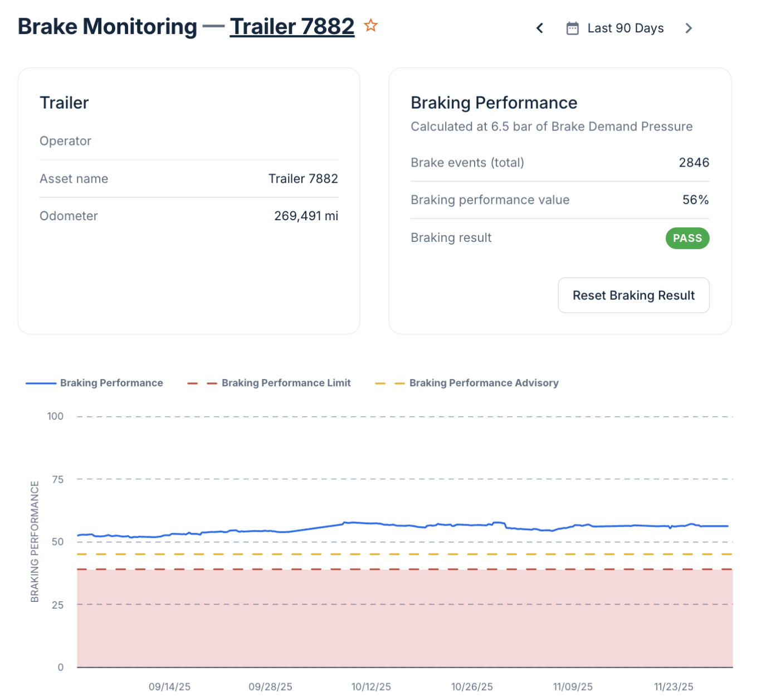Go to previous date range with left chevron

539,28
